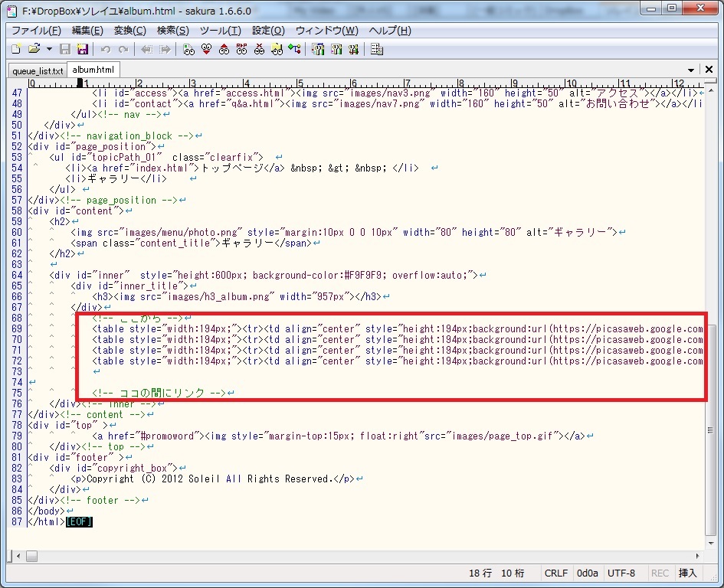Open the 設定(O) menu
724x588 pixels.
(268, 31)
